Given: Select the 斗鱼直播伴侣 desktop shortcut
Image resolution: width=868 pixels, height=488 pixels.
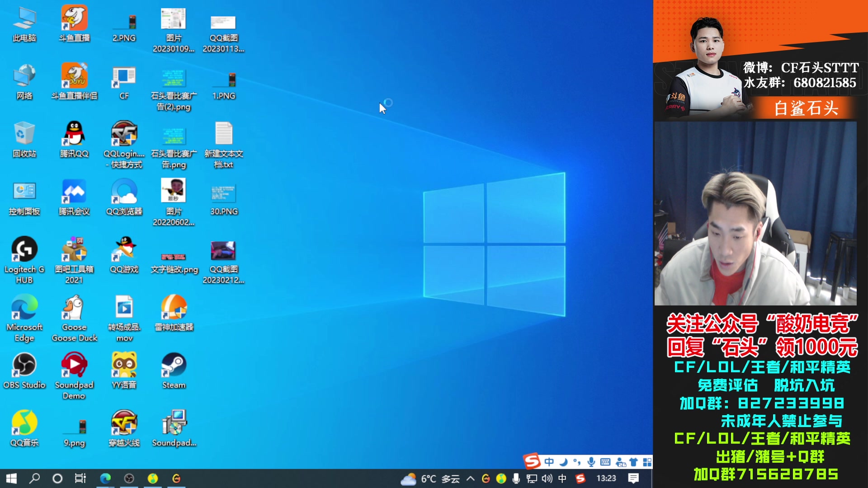Looking at the screenshot, I should 74,82.
